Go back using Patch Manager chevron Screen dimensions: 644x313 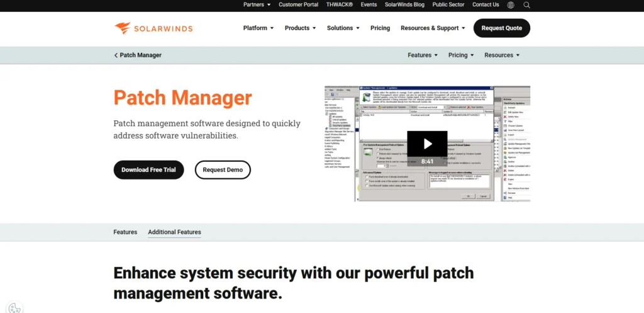tap(138, 55)
